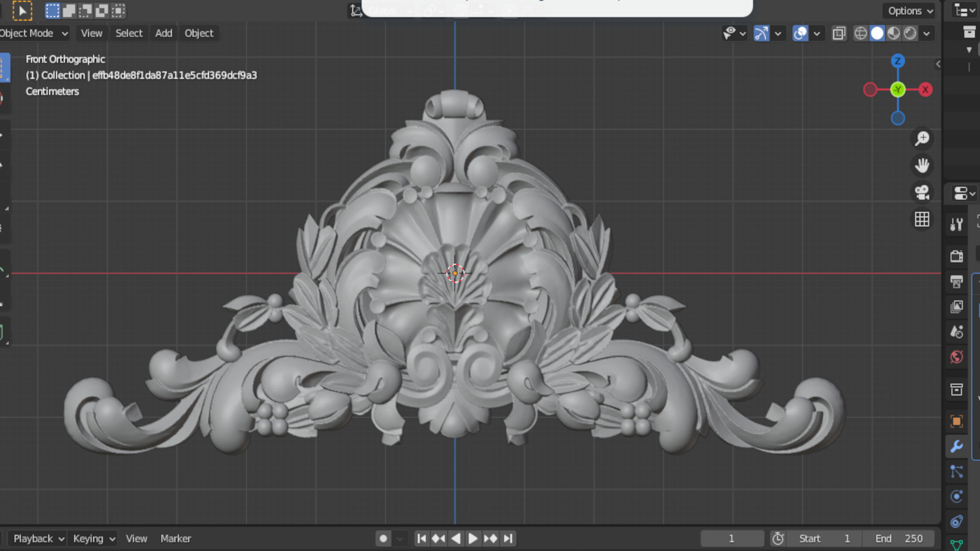Open the shading options dropdown arrow

(926, 33)
